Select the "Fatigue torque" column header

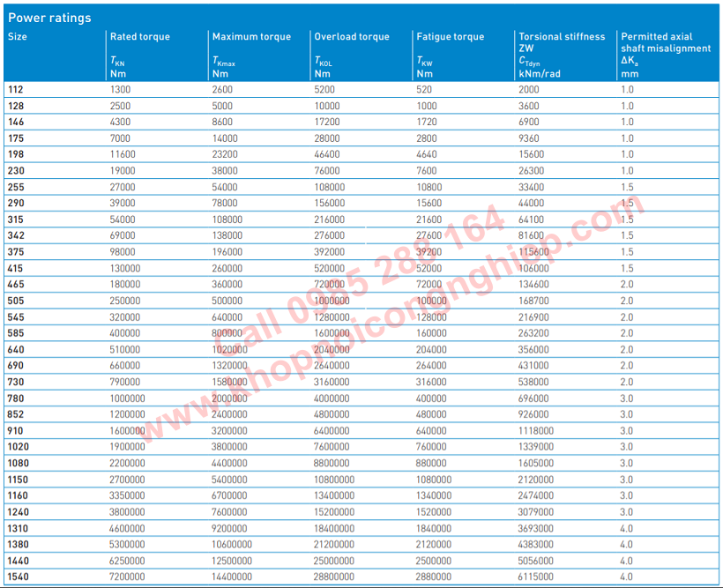point(450,37)
